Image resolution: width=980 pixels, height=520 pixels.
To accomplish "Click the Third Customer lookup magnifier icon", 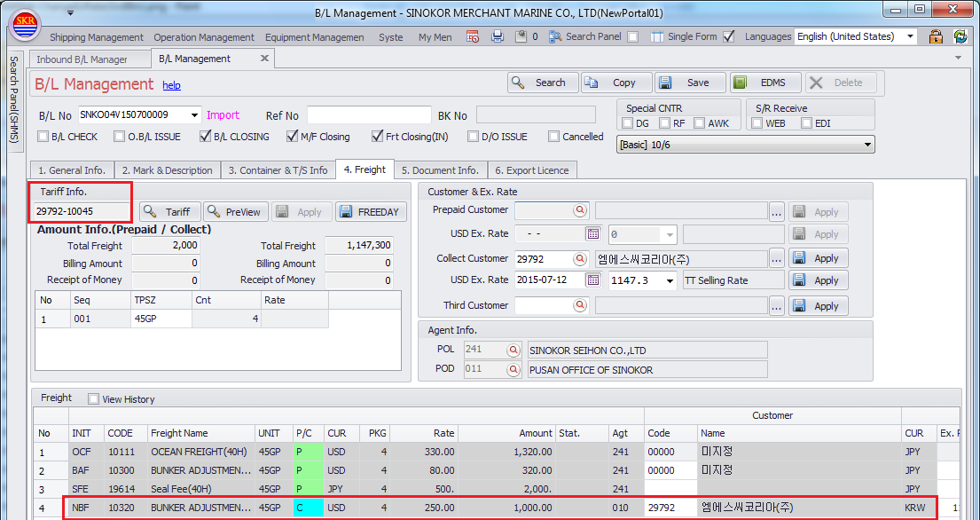I will pos(580,305).
